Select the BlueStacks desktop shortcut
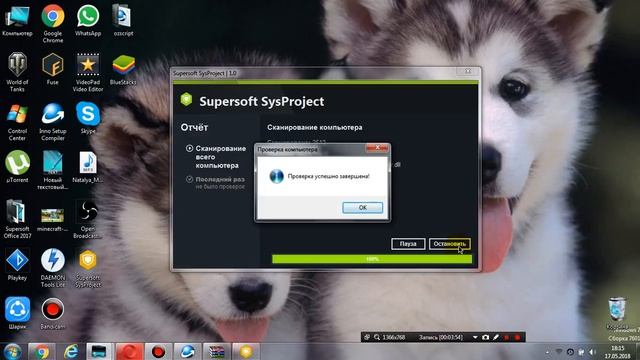Screen dimensions: 640x360 pyautogui.click(x=123, y=69)
